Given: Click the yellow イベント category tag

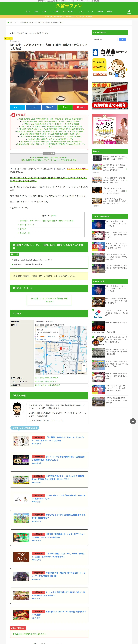Looking at the screenshot, I should pyautogui.click(x=8, y=38).
